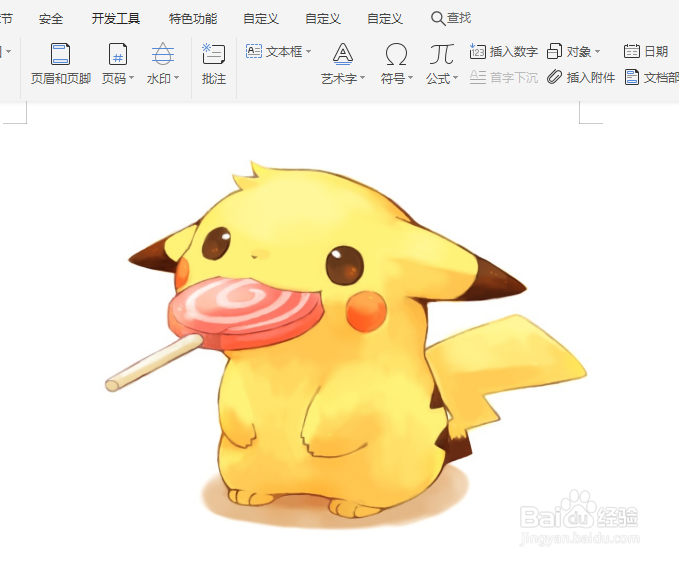
Task: Expand the 水印 dropdown arrow
Action: (x=177, y=78)
